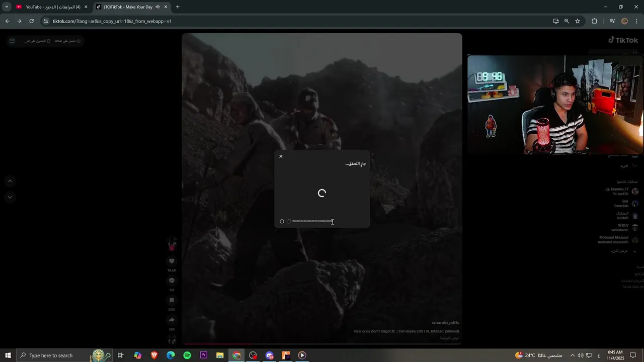Open the tab search dropdown arrow
The height and width of the screenshot is (362, 644).
[7, 7]
